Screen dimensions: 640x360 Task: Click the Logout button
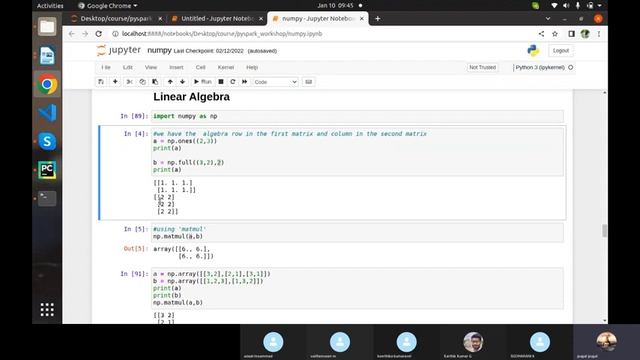(x=560, y=51)
